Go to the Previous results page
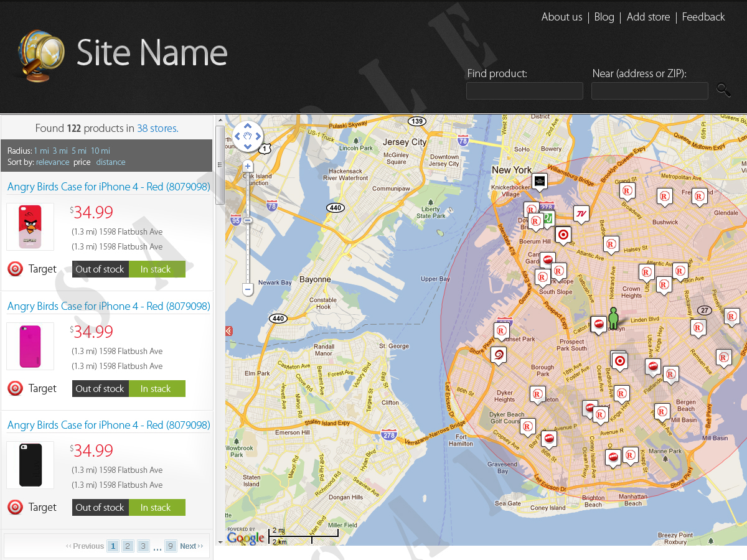 85,546
